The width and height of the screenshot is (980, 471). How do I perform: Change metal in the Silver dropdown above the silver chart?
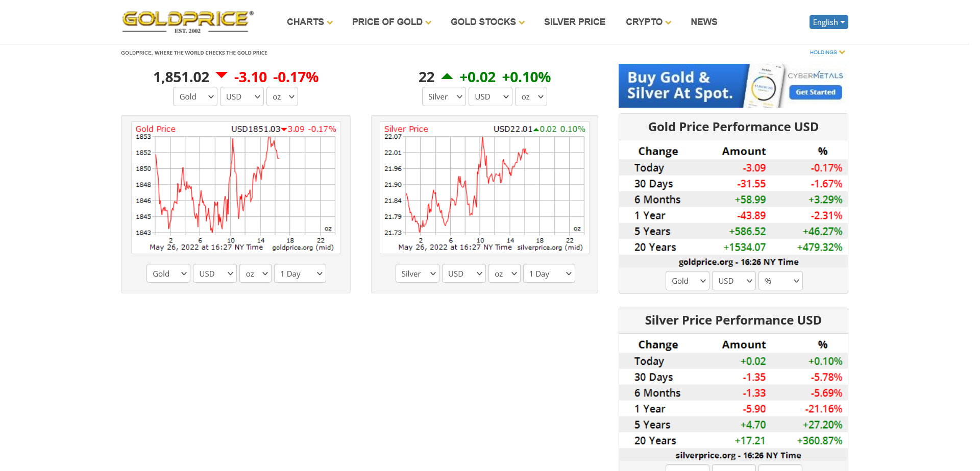click(x=444, y=96)
